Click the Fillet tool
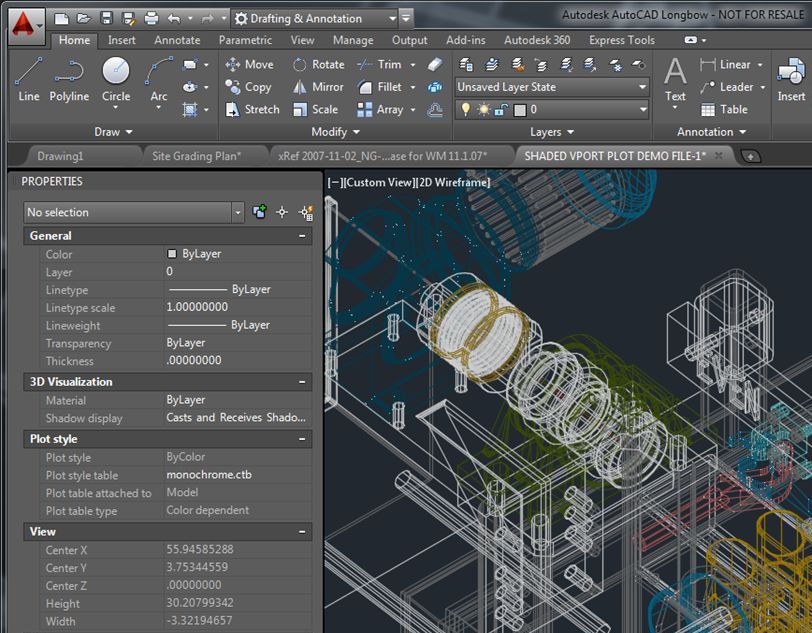Screen dimensions: 812x633 [380, 87]
